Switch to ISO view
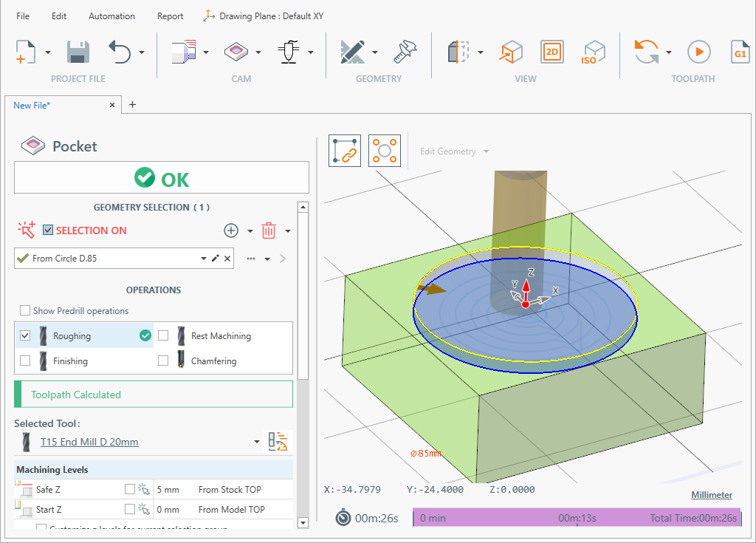The width and height of the screenshot is (756, 543). tap(593, 52)
